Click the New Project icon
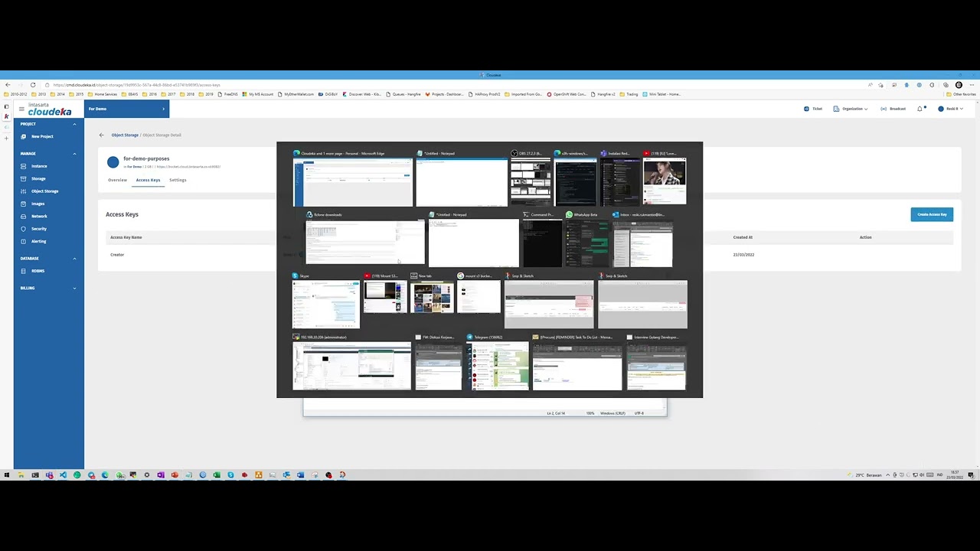The width and height of the screenshot is (980, 551). [x=24, y=136]
